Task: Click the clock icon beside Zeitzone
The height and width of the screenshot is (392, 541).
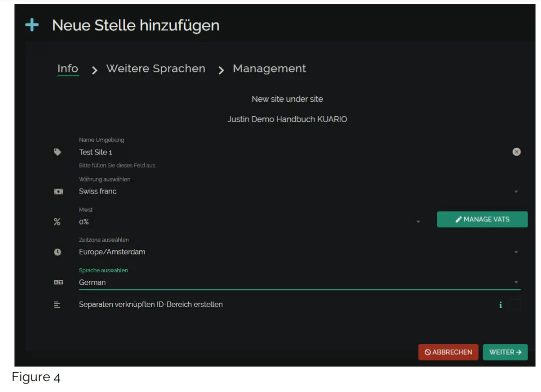Action: (x=57, y=252)
